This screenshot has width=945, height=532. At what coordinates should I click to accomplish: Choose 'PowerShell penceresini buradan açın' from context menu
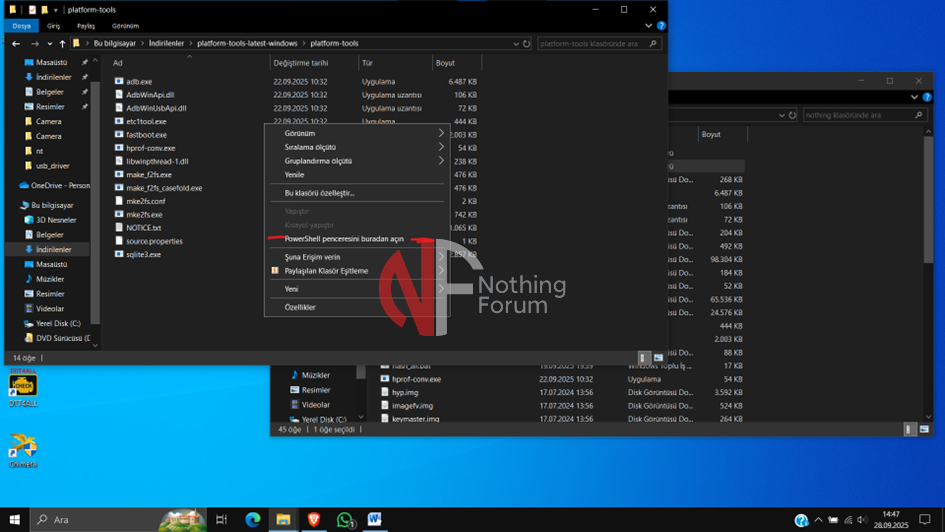[344, 239]
